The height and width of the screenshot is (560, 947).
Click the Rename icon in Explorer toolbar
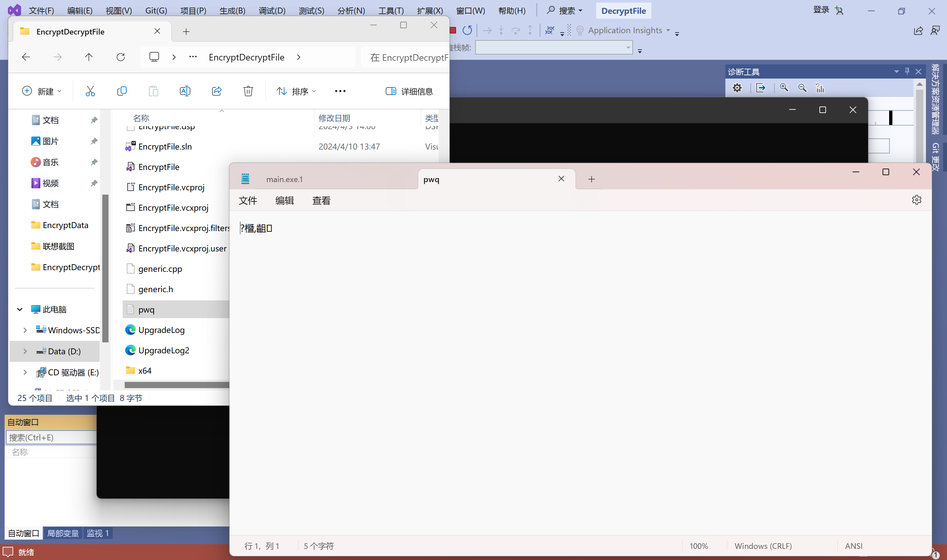185,91
